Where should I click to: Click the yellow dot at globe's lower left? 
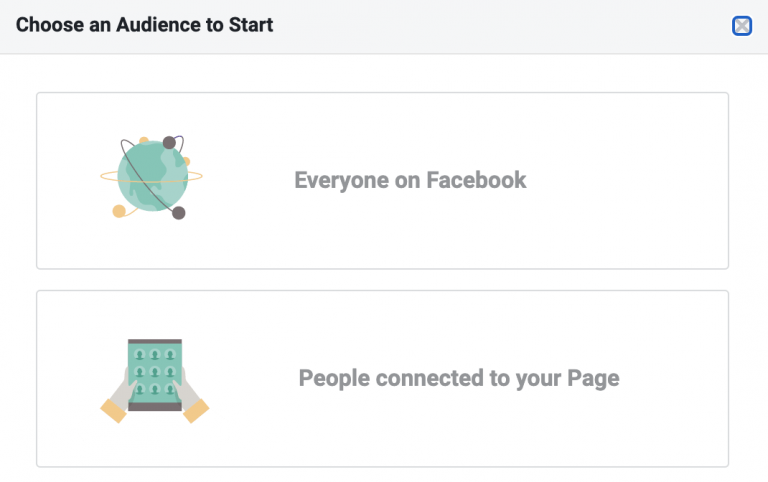pyautogui.click(x=119, y=210)
